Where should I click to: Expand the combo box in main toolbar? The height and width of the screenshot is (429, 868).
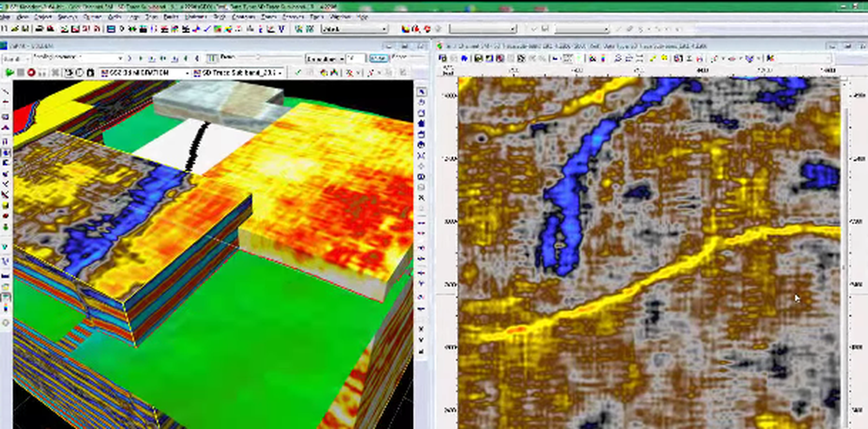[385, 29]
